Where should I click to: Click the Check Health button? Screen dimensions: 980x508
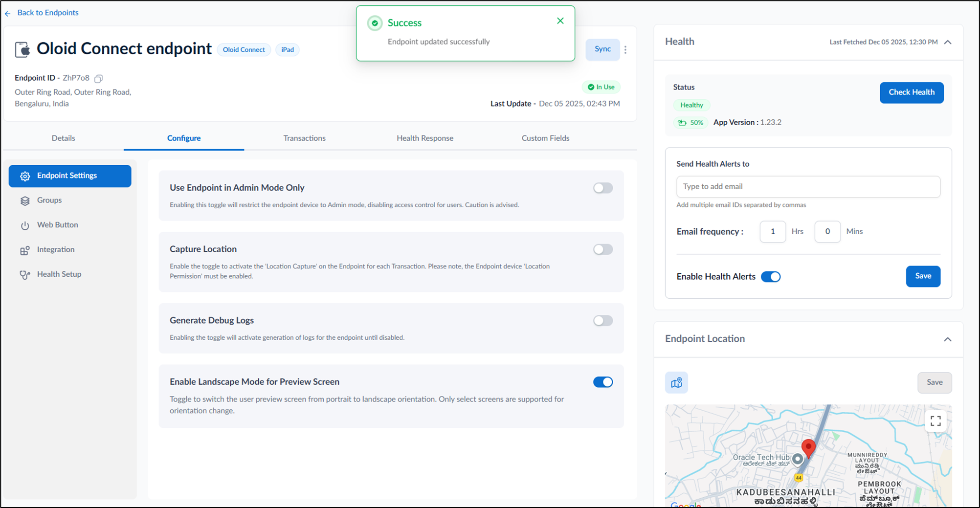(x=912, y=92)
